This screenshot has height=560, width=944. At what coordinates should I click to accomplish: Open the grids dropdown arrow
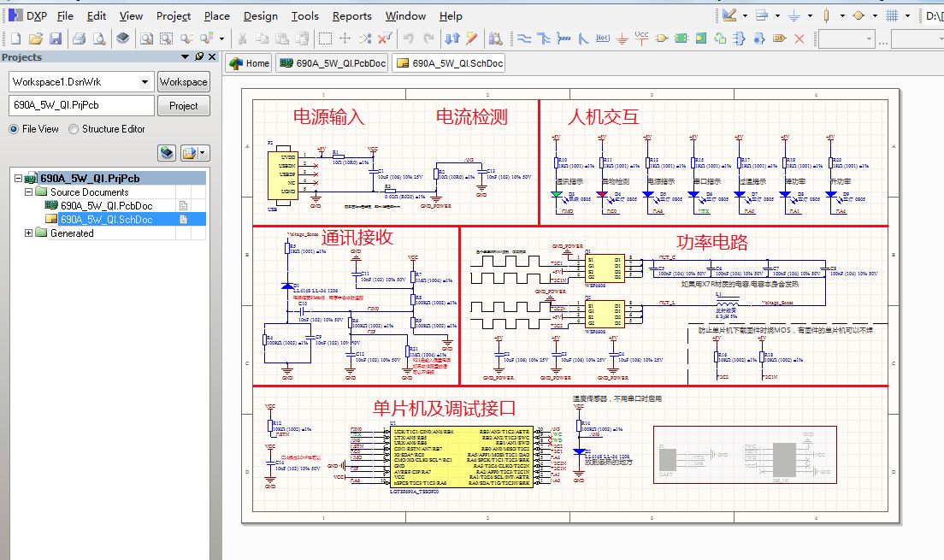tap(907, 15)
